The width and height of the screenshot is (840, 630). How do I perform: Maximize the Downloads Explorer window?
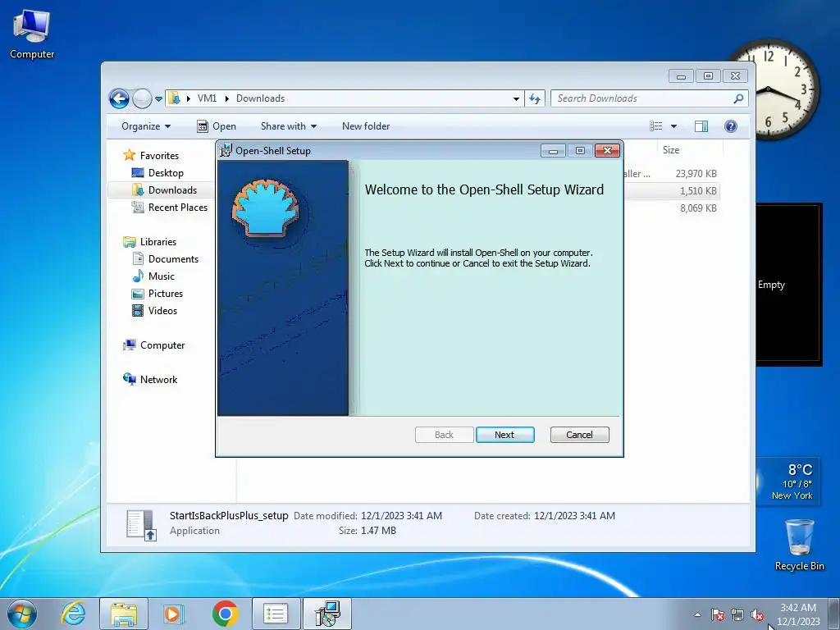[708, 76]
